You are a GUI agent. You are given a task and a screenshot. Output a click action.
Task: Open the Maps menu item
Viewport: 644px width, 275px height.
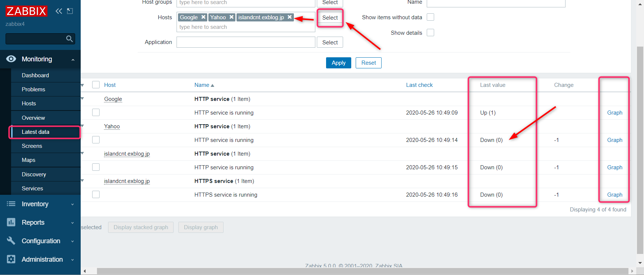(46, 160)
